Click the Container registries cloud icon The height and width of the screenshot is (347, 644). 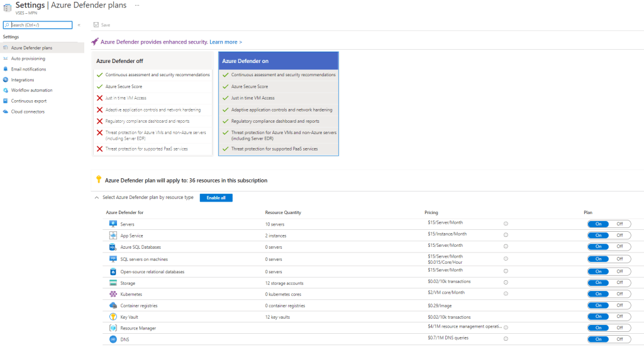(x=114, y=305)
